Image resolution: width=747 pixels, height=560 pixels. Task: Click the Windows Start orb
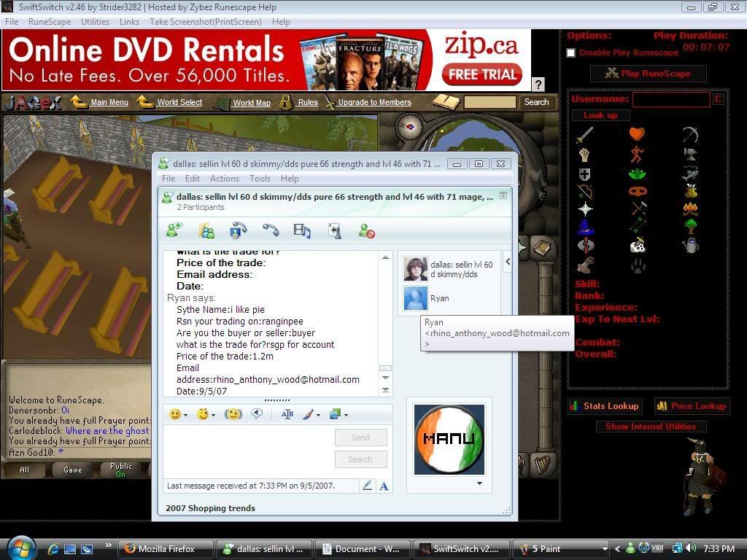20,548
